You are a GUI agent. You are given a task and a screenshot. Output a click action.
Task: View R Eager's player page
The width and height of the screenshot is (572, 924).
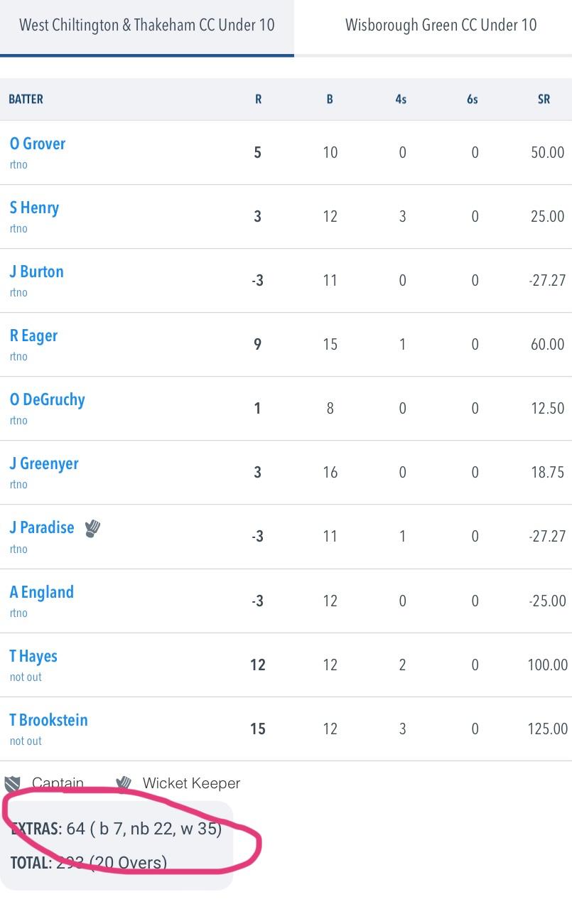click(33, 335)
